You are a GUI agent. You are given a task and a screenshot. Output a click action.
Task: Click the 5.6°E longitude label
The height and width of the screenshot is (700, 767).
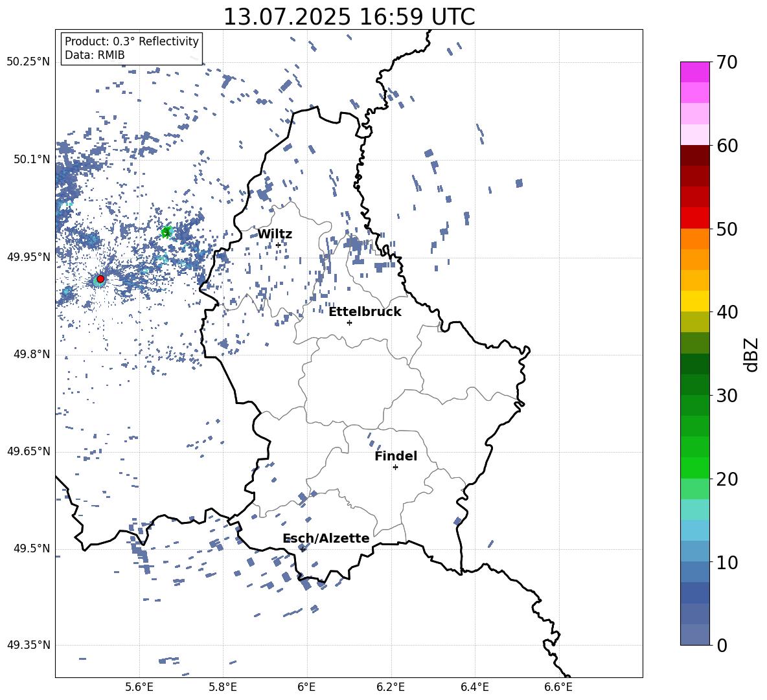pyautogui.click(x=139, y=688)
